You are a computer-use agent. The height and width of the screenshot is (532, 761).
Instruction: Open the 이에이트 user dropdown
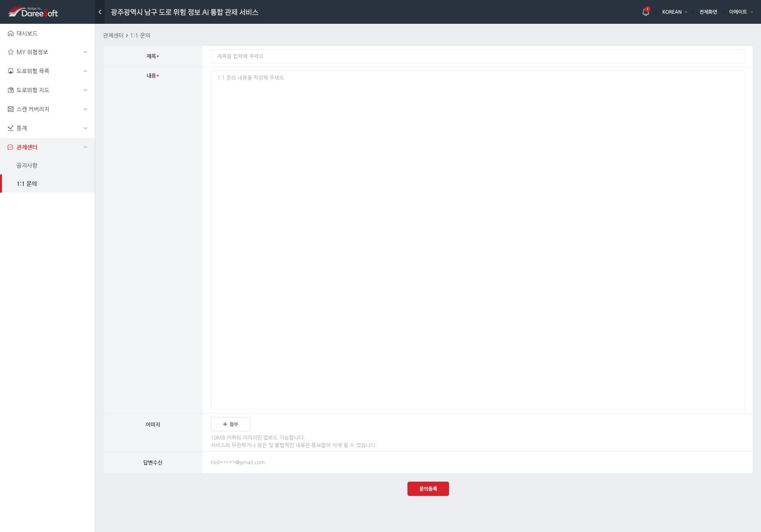point(740,12)
